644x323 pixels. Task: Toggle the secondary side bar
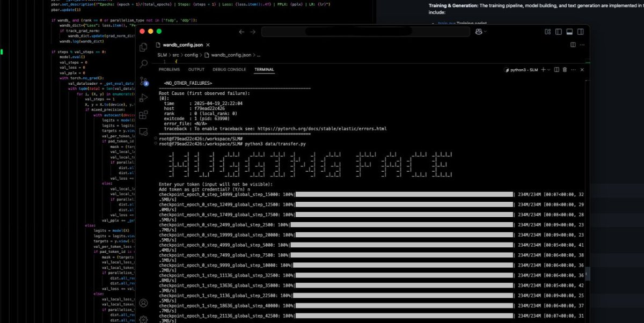tap(581, 32)
